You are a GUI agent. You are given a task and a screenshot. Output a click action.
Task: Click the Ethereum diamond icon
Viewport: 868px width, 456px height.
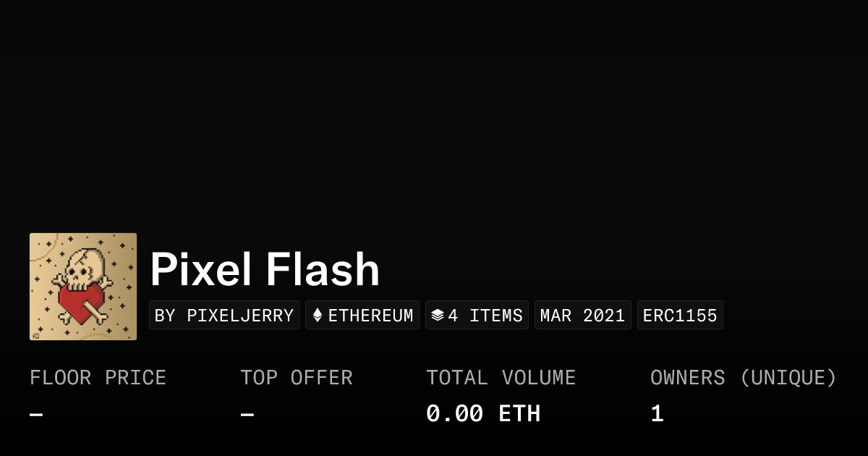click(x=318, y=316)
